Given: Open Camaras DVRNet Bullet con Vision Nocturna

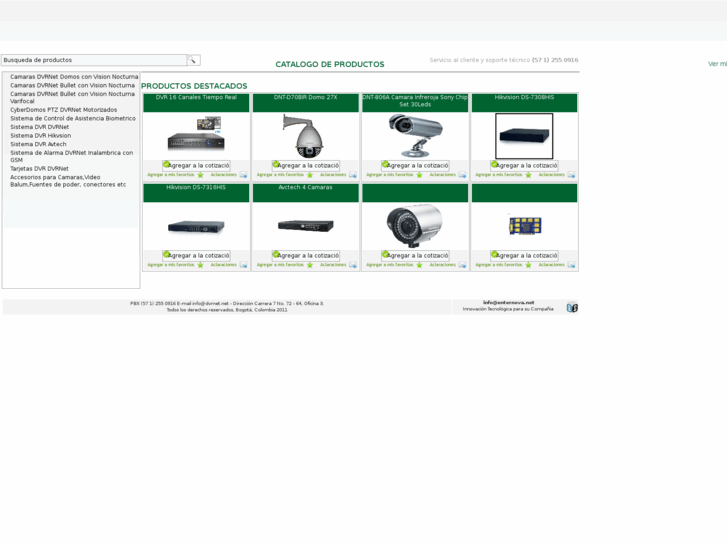Looking at the screenshot, I should 72,85.
